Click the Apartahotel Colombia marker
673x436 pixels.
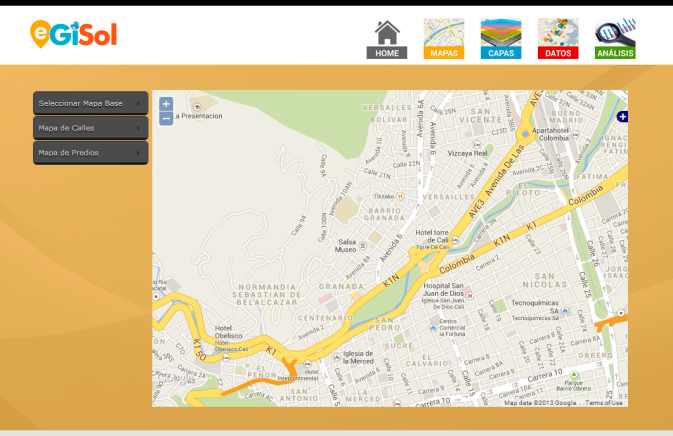point(576,134)
